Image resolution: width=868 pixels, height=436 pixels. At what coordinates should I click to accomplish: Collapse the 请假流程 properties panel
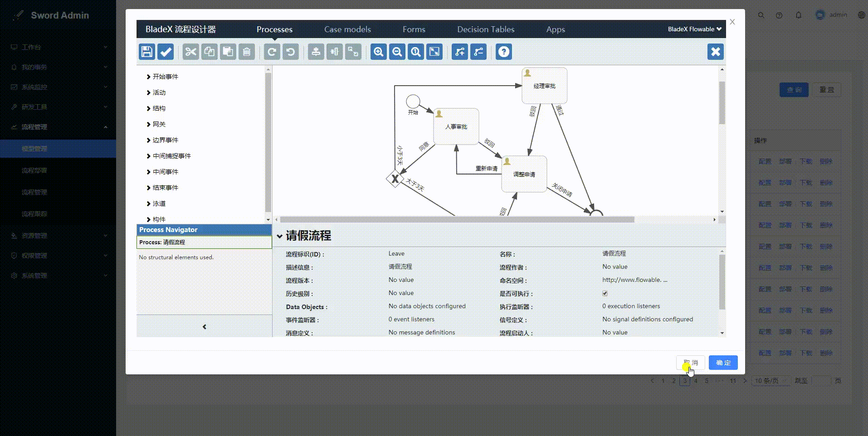point(280,236)
